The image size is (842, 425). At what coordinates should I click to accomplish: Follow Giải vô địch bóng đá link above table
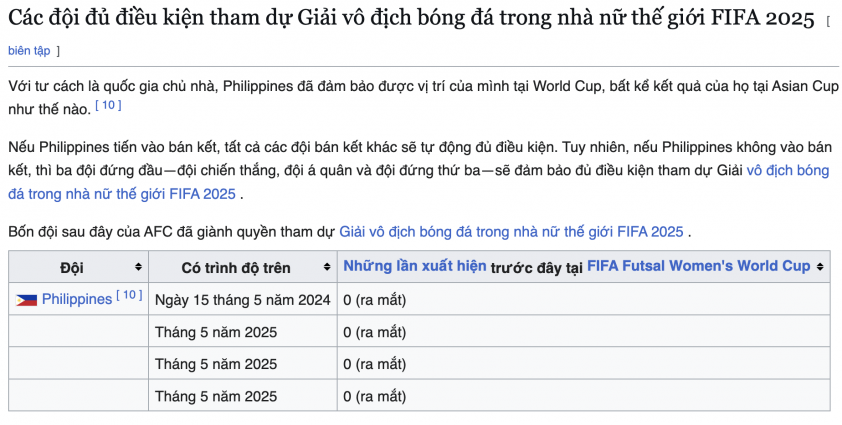[511, 232]
